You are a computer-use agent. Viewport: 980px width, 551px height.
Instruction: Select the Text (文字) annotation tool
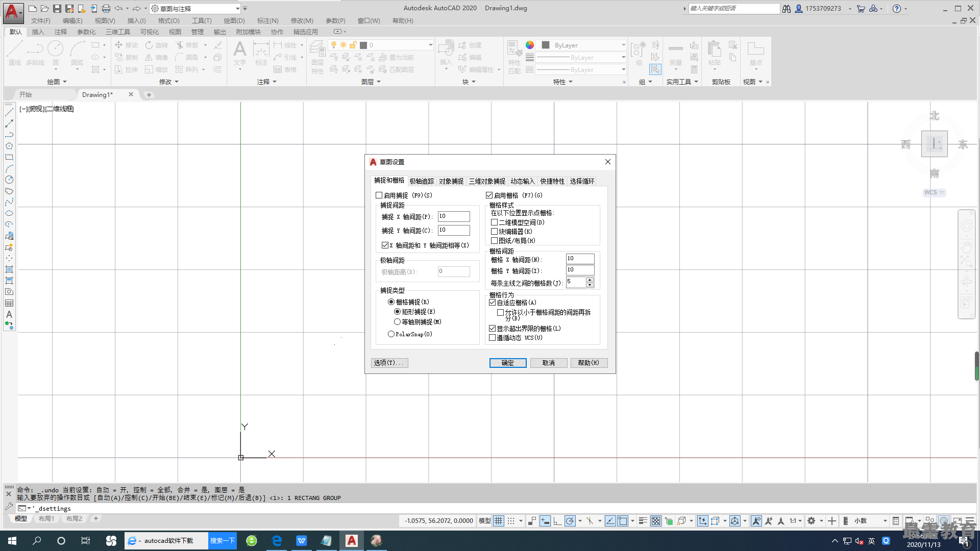[x=239, y=53]
